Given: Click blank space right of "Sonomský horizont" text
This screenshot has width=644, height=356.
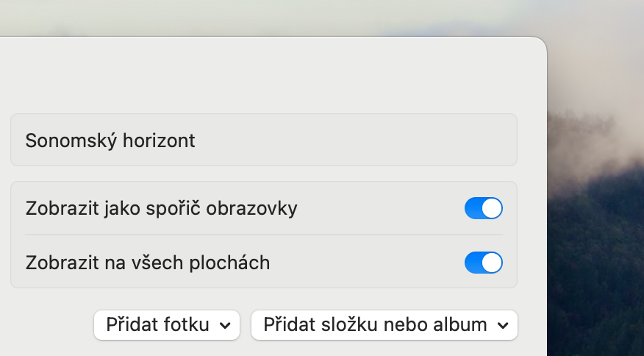Looking at the screenshot, I should [353, 140].
